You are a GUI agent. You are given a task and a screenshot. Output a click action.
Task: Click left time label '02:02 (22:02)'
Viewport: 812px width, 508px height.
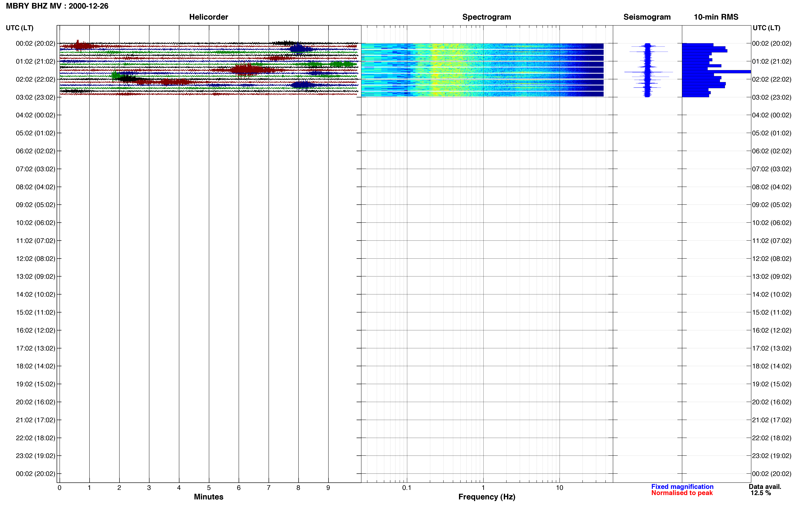pos(36,79)
